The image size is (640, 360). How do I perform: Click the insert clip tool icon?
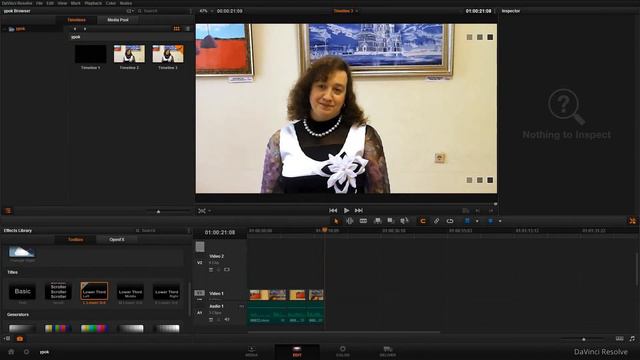coord(378,221)
